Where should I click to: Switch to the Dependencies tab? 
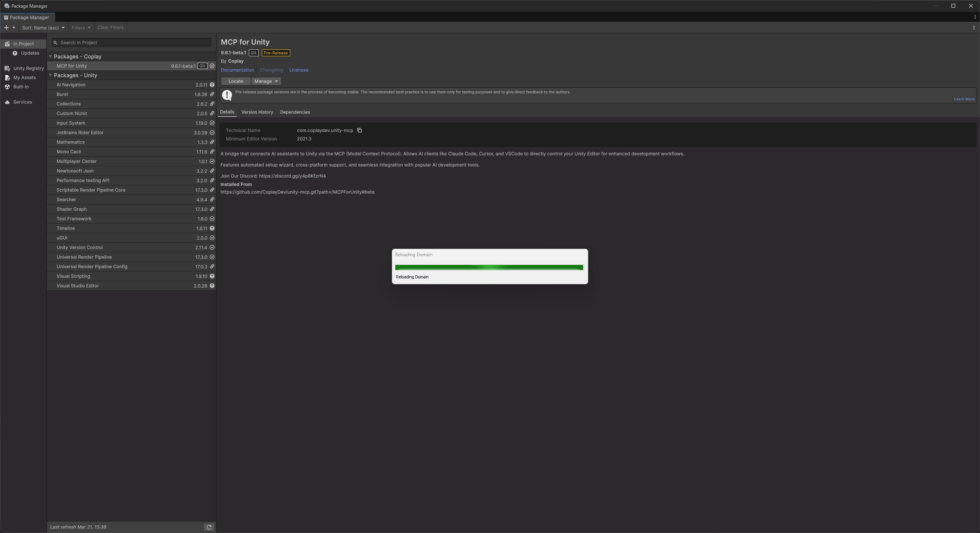[x=295, y=112]
